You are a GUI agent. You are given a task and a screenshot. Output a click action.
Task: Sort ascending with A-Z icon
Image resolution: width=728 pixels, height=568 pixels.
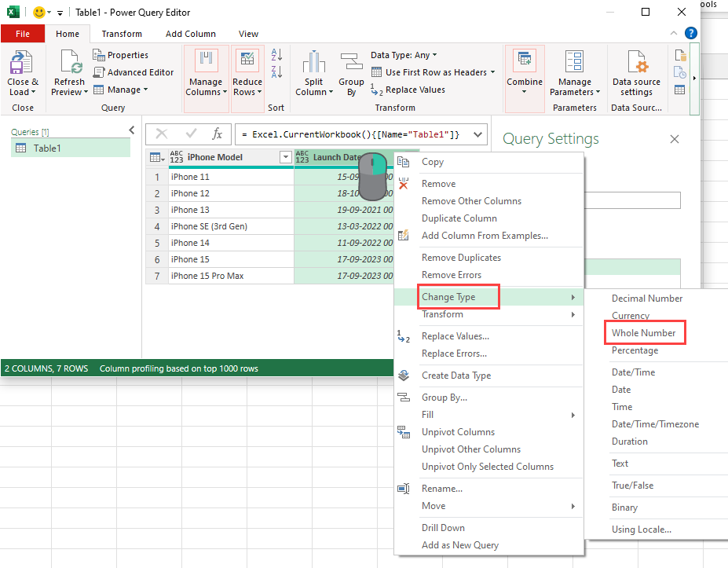coord(276,54)
